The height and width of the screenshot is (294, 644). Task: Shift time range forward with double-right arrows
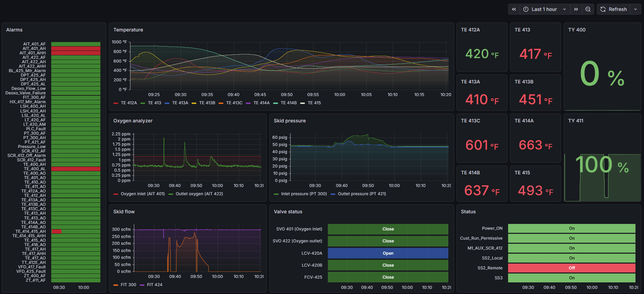[x=576, y=9]
